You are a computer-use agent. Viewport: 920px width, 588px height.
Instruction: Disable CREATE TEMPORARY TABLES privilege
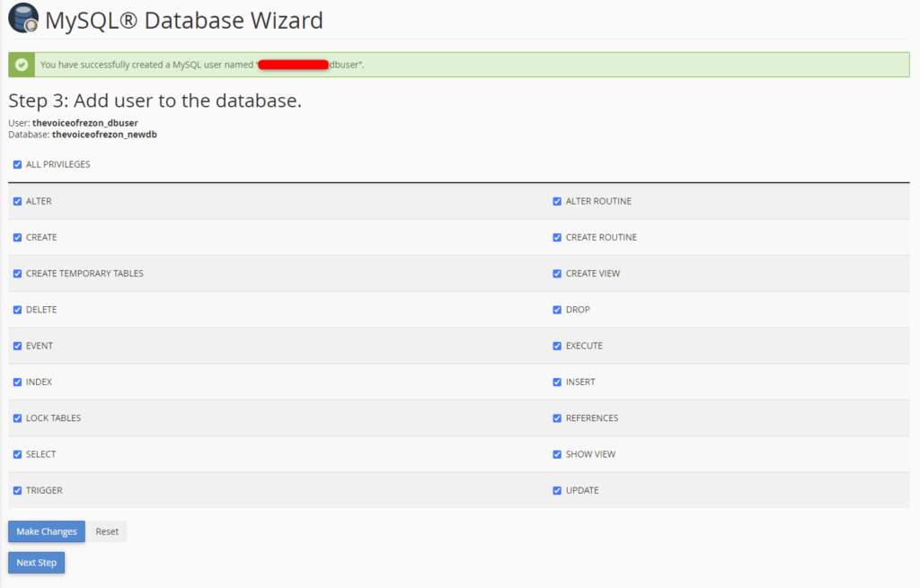point(16,273)
